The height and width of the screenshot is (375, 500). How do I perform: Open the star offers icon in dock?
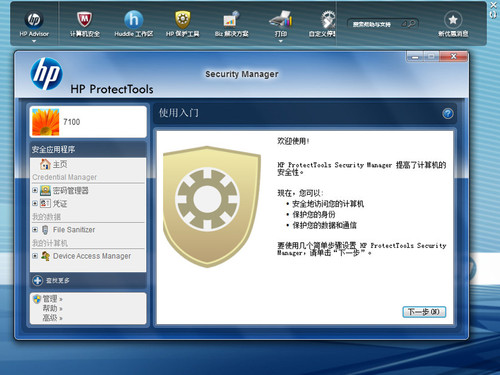point(453,20)
